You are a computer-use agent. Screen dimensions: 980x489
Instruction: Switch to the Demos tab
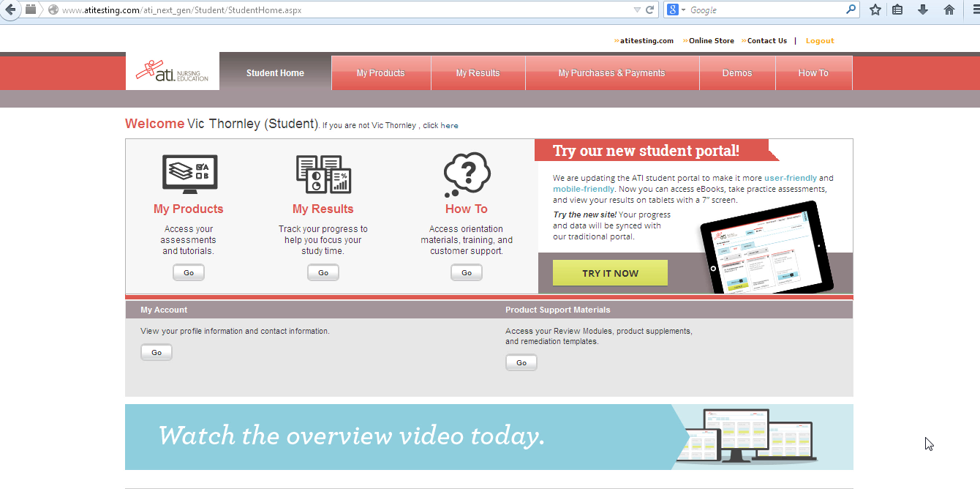click(x=736, y=73)
